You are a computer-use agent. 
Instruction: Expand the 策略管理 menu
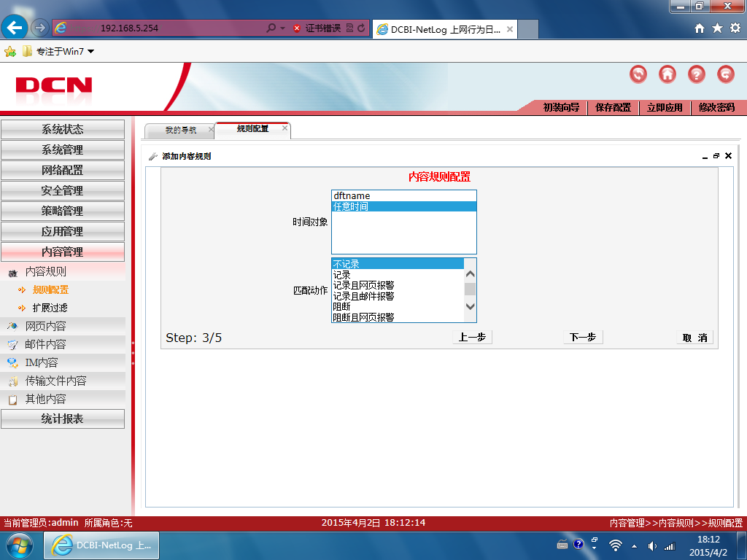click(63, 211)
